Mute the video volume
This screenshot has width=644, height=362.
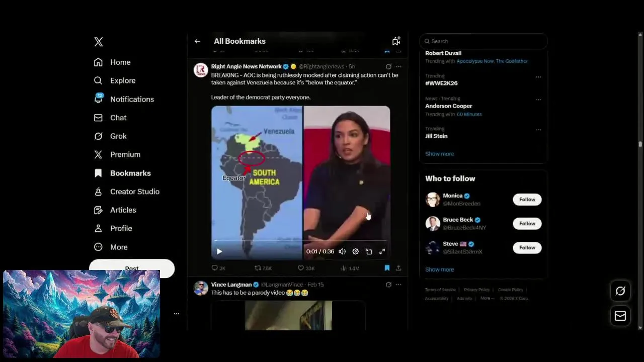[342, 251]
